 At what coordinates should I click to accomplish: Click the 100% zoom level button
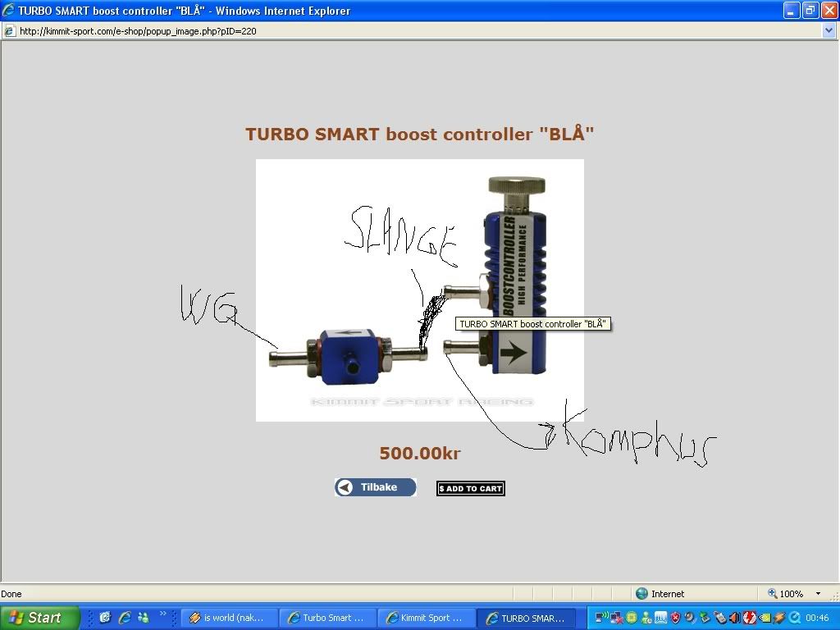point(792,594)
